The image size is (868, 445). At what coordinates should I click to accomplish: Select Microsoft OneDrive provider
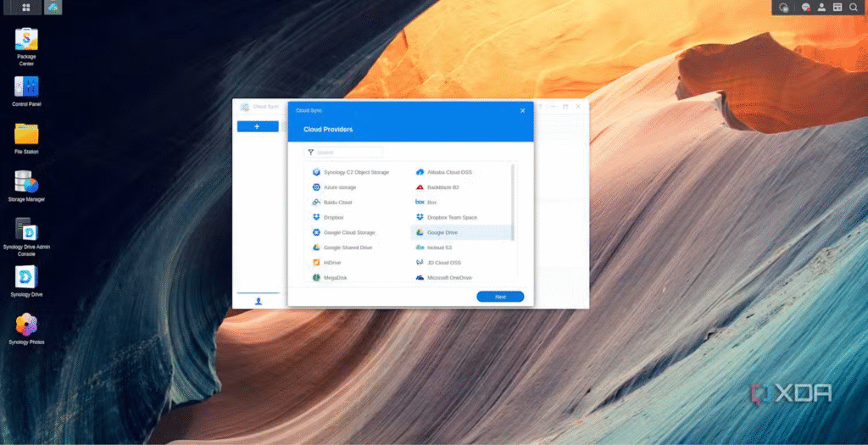(x=449, y=277)
